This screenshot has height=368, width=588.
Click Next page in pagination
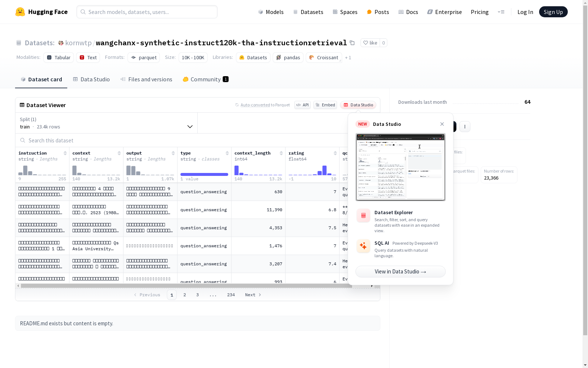(253, 295)
